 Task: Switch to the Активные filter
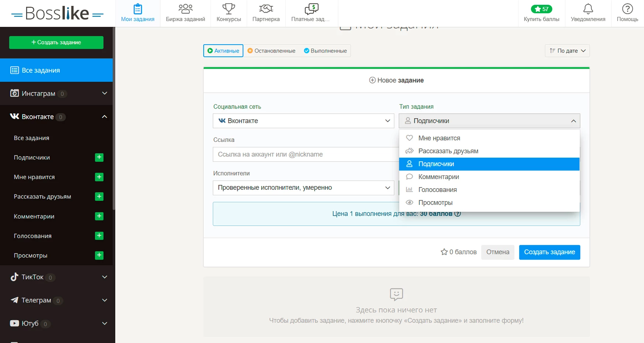point(223,51)
